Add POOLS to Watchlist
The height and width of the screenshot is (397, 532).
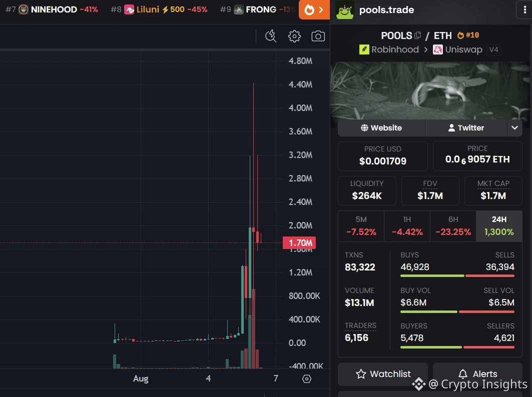[x=383, y=374]
